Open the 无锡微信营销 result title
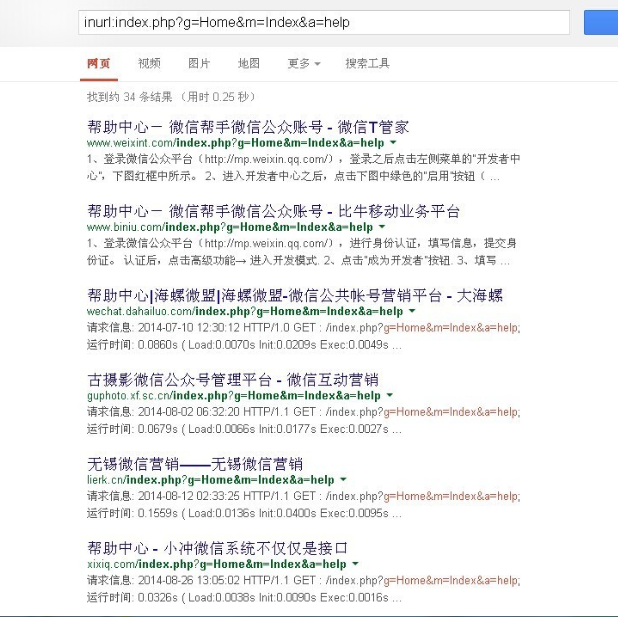The width and height of the screenshot is (618, 617). pos(195,464)
